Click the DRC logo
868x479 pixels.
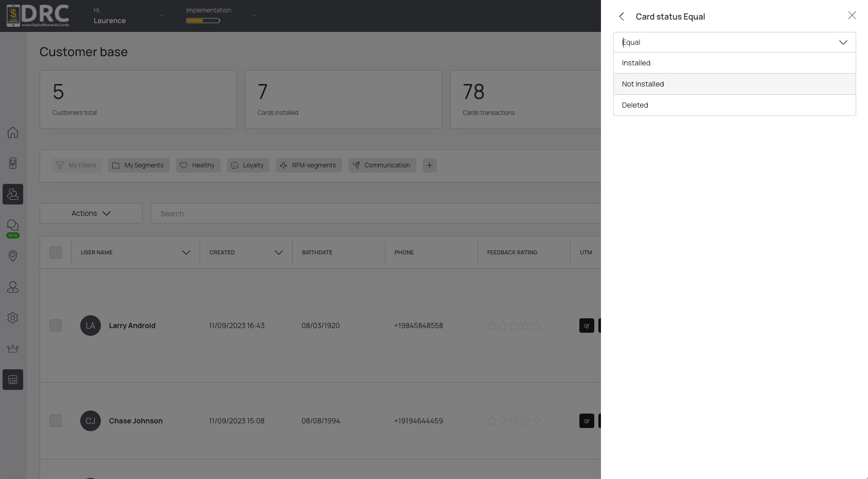coord(38,15)
